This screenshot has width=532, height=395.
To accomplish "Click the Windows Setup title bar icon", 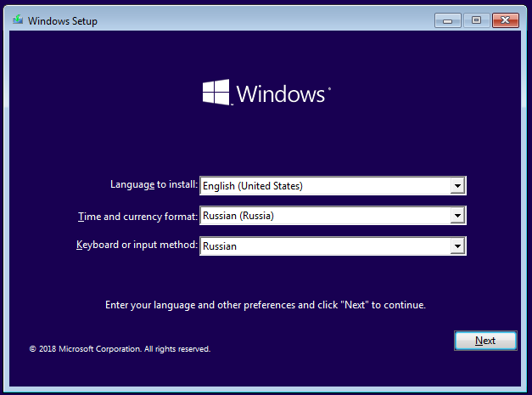I will tap(18, 20).
